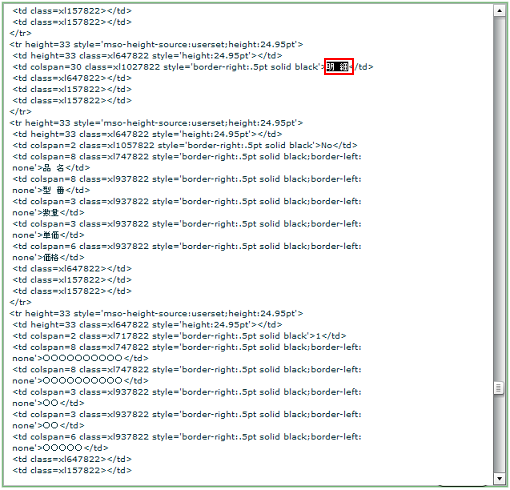Click the five circles text near bottom
This screenshot has height=490, width=510.
(x=63, y=448)
